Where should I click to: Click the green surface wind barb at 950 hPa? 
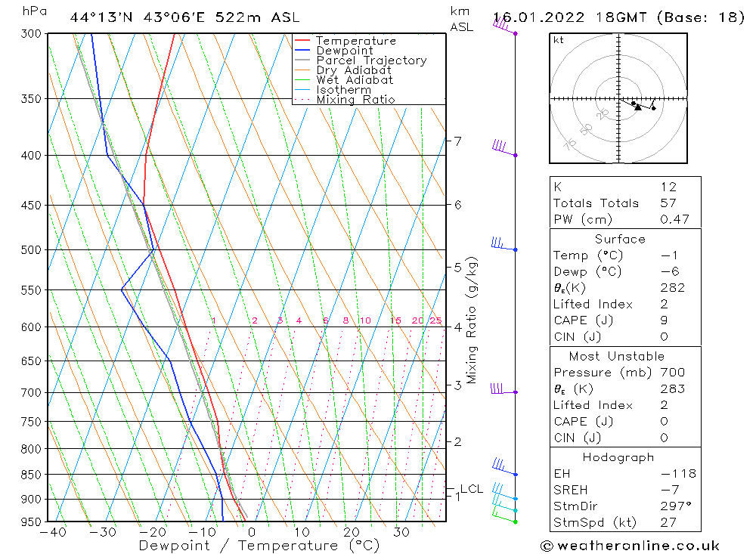(505, 516)
